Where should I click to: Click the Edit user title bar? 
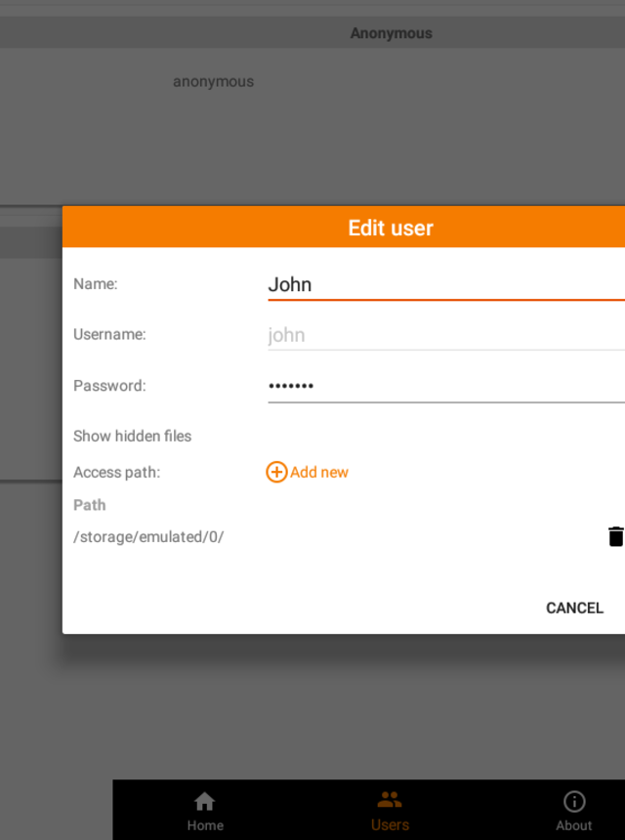[391, 228]
